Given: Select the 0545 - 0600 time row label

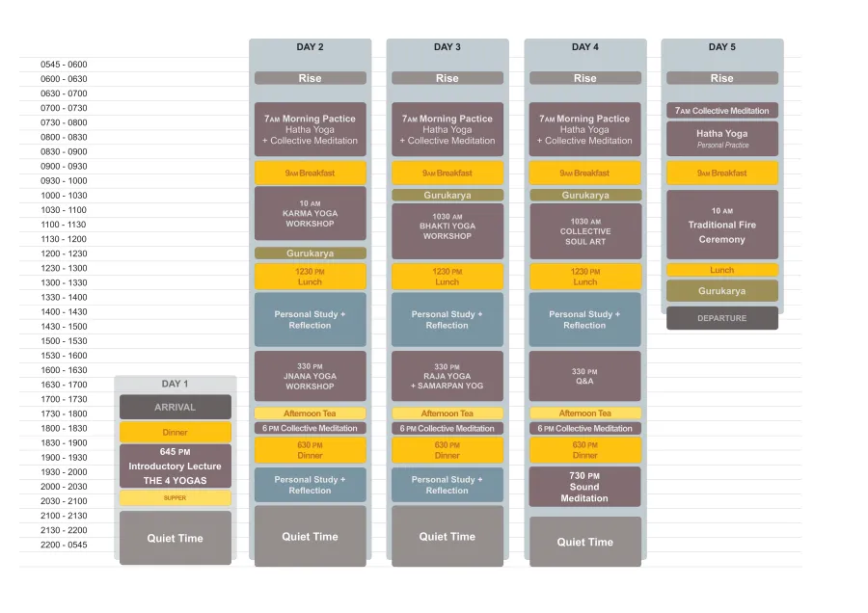Looking at the screenshot, I should coord(64,65).
